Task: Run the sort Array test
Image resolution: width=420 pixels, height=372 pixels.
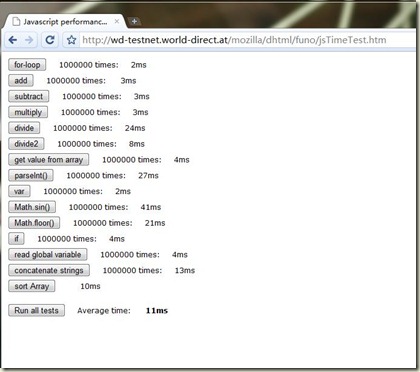Action: 32,286
